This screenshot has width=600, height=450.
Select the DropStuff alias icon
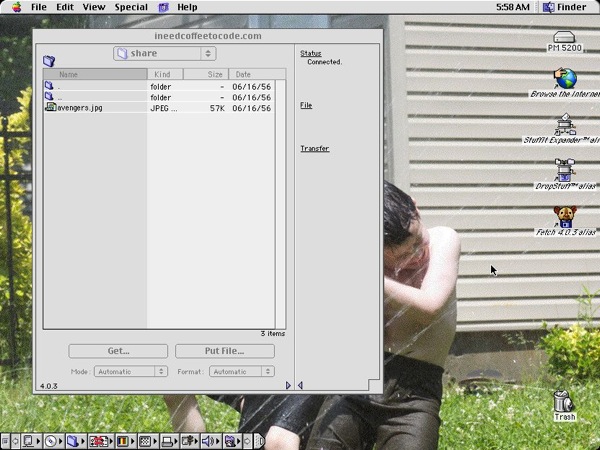(565, 170)
